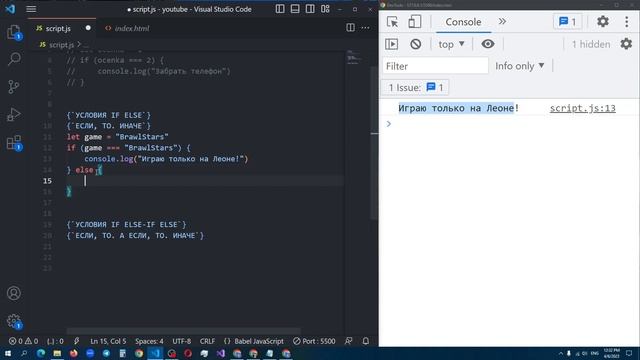The height and width of the screenshot is (360, 640).
Task: Open Console settings gear
Action: point(626,44)
